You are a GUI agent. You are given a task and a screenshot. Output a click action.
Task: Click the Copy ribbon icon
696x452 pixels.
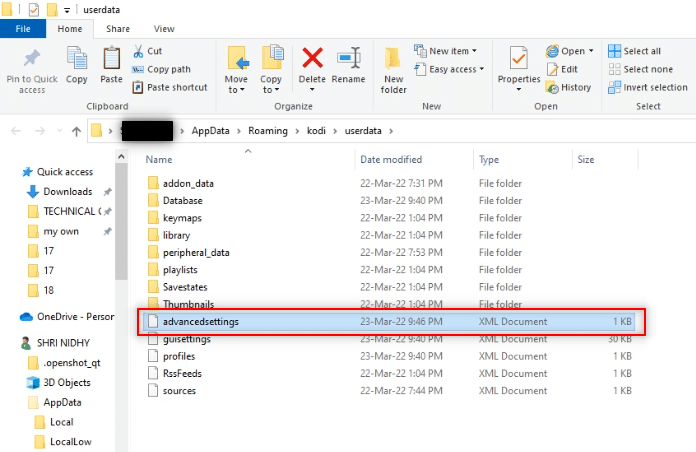coord(77,58)
